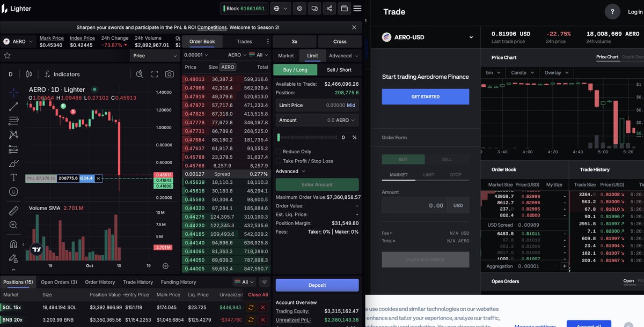
Task: Open the 0.00001 tick size dropdown
Action: pyautogui.click(x=197, y=55)
